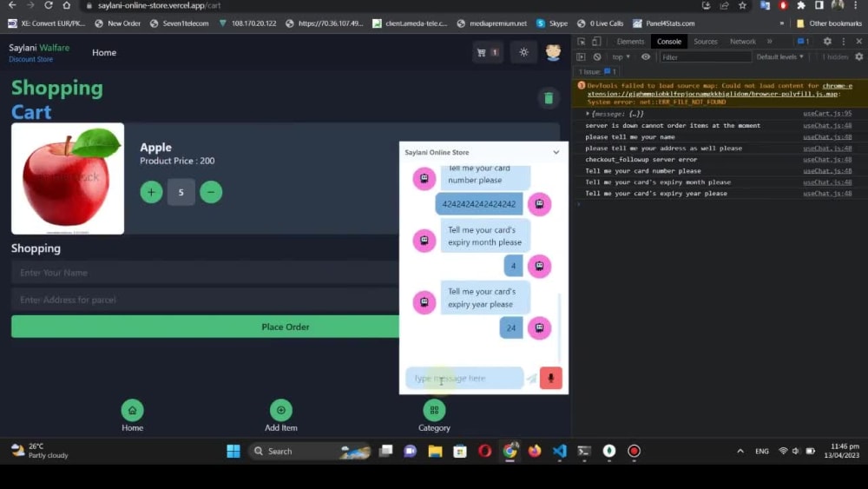Switch to the Elements tab in DevTools
Image resolution: width=868 pixels, height=489 pixels.
(x=630, y=42)
